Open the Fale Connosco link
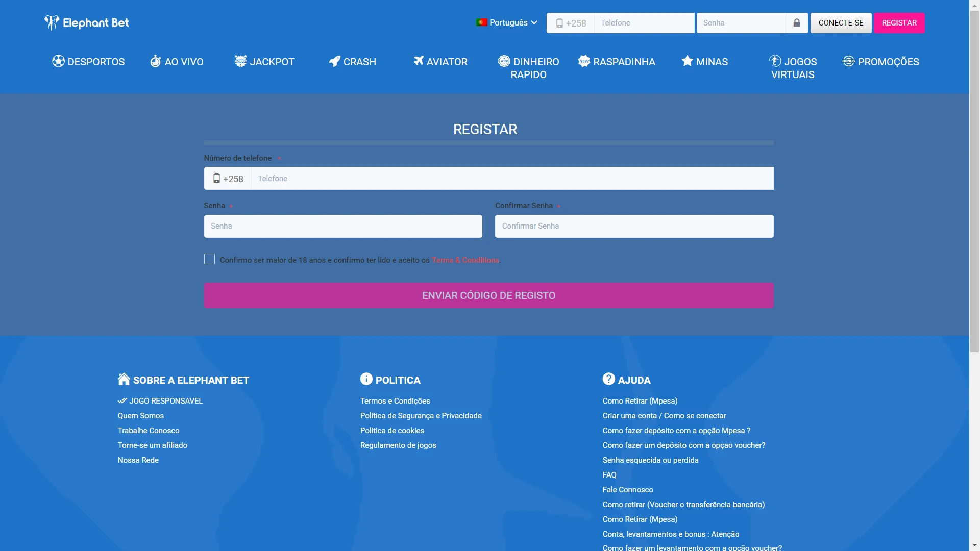The width and height of the screenshot is (980, 551). pos(628,490)
